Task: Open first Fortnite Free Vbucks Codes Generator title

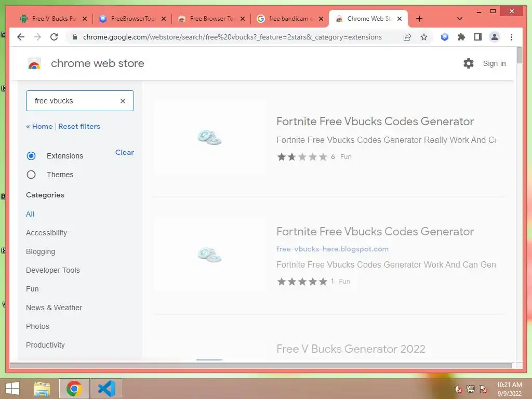Action: [x=375, y=121]
